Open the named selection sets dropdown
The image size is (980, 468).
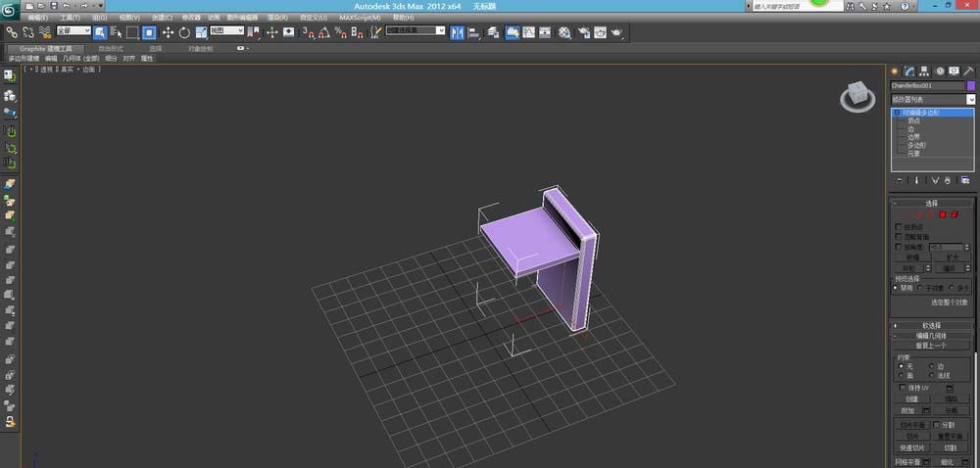(416, 30)
